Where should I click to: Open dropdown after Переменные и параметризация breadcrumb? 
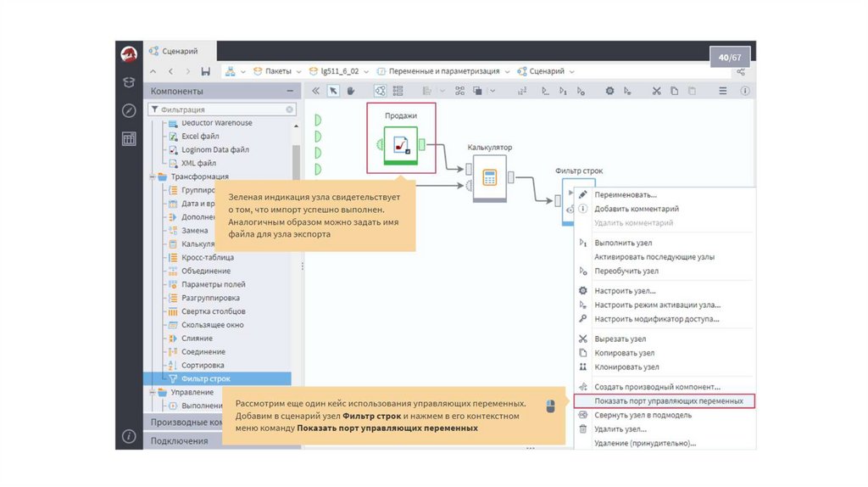(x=507, y=71)
